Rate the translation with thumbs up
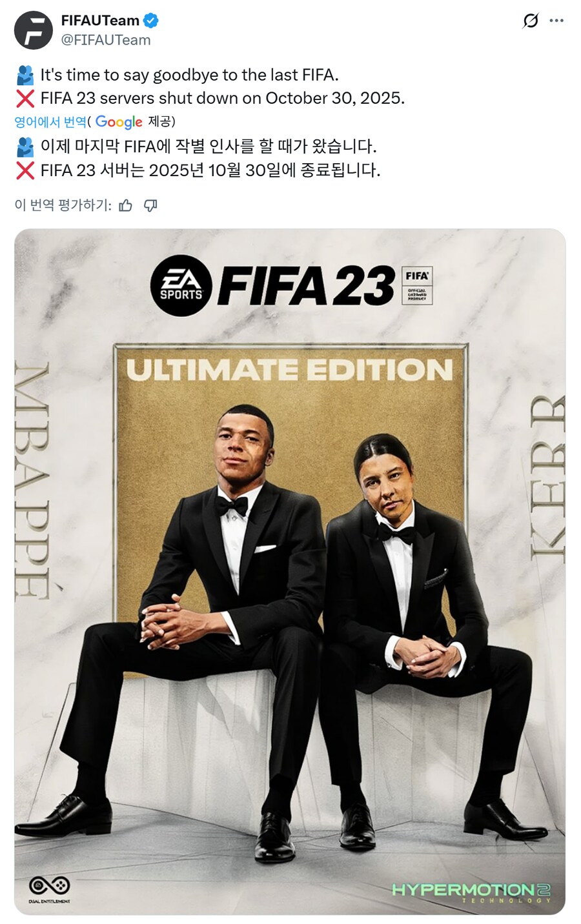 [126, 205]
